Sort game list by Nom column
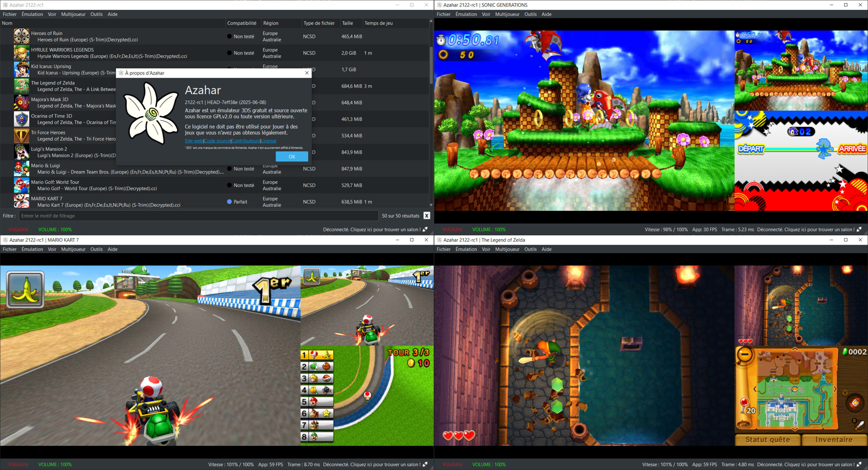Screen dimensions: 868x470 point(113,23)
